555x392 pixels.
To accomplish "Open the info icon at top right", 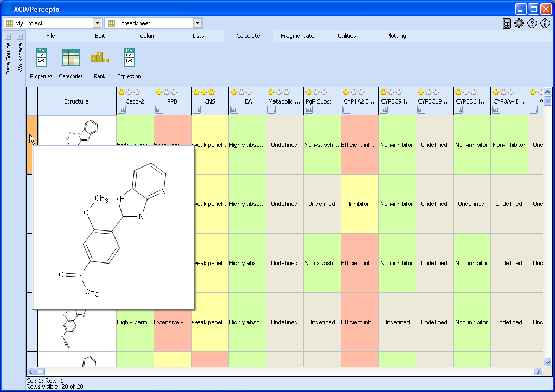I will click(545, 23).
